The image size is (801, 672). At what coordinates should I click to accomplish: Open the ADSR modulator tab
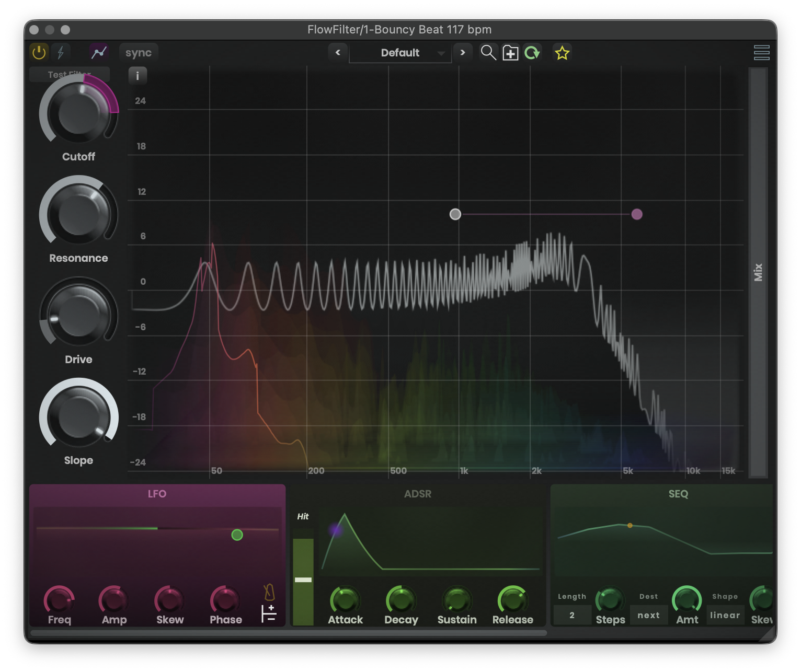(x=418, y=494)
